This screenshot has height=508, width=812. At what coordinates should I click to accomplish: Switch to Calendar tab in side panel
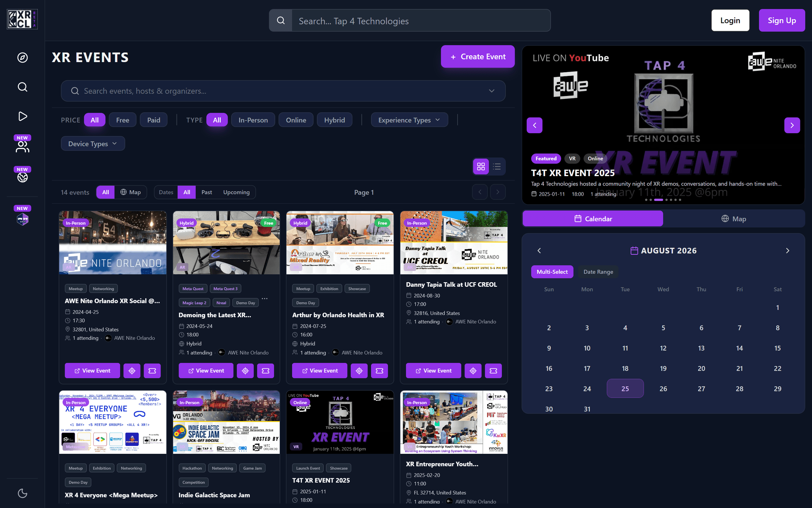tap(593, 219)
